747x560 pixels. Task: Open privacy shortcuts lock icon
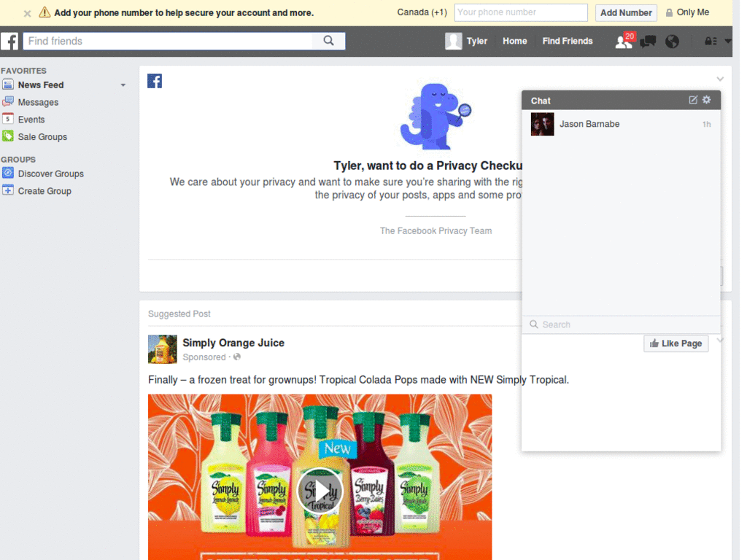click(708, 42)
